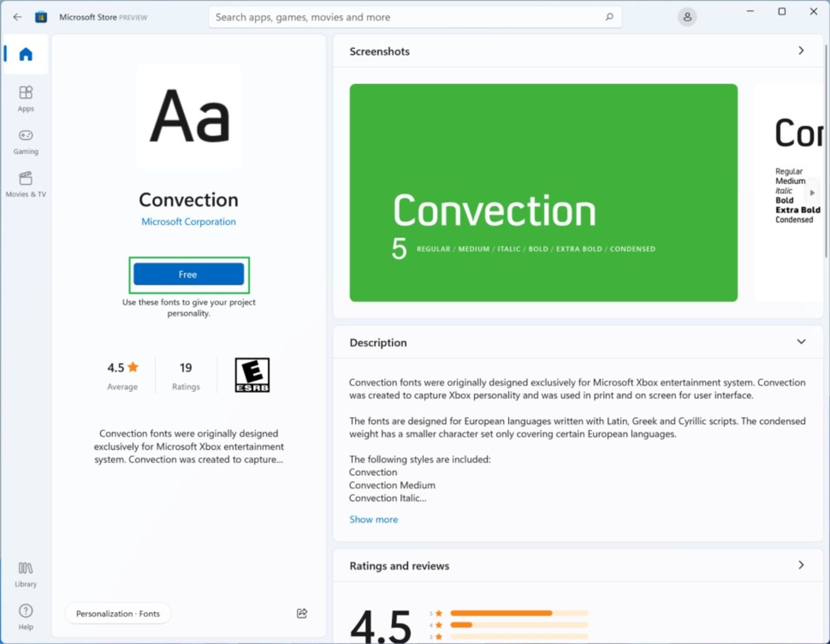Open Movies & TV sidebar section
This screenshot has width=830, height=644.
tap(26, 184)
